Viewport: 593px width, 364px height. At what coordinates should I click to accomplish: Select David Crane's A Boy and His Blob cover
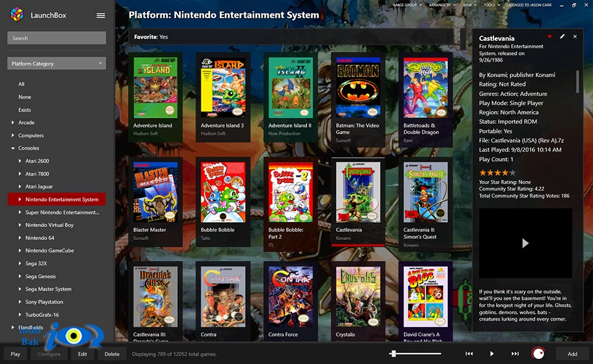pos(426,297)
